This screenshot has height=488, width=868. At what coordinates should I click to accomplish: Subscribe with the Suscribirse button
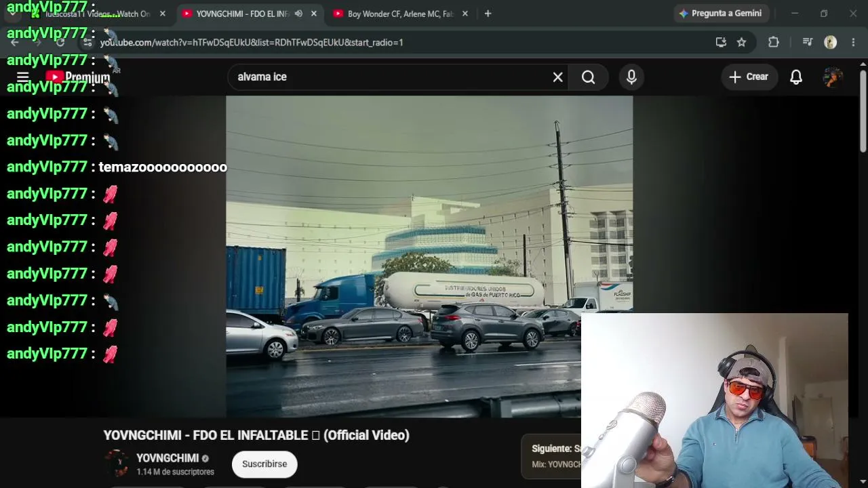pyautogui.click(x=264, y=464)
